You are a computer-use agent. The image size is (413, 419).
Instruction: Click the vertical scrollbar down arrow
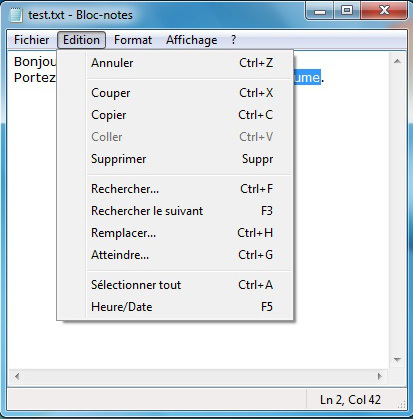[x=397, y=360]
